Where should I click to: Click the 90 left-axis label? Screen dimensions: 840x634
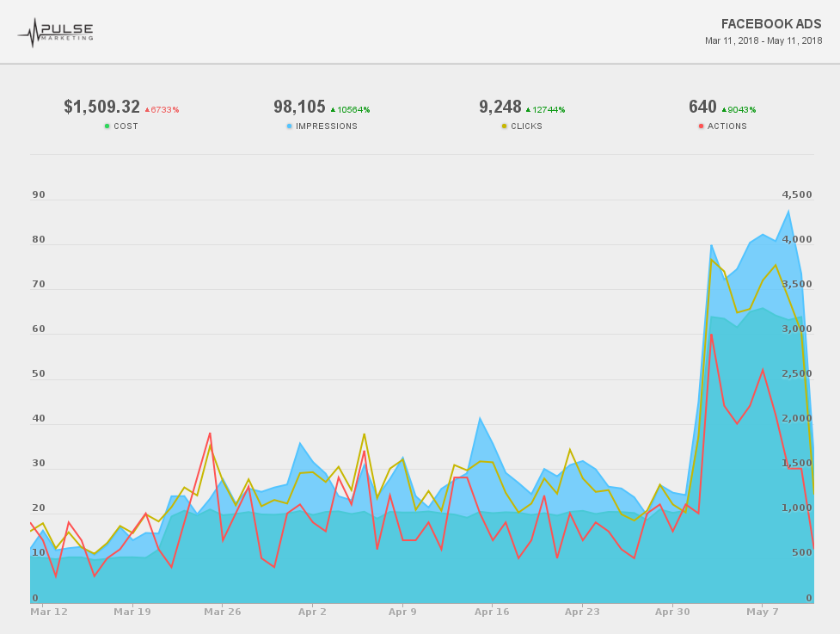pyautogui.click(x=39, y=195)
